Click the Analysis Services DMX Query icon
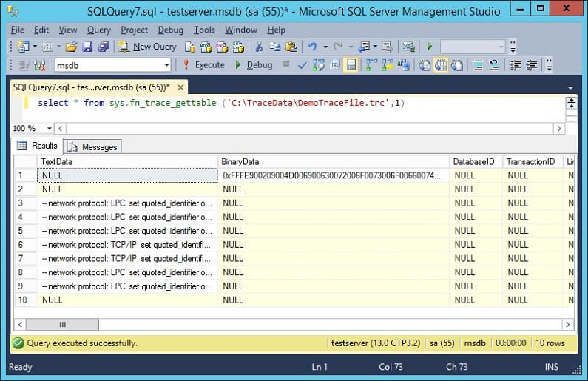The width and height of the screenshot is (588, 381). pos(222,47)
